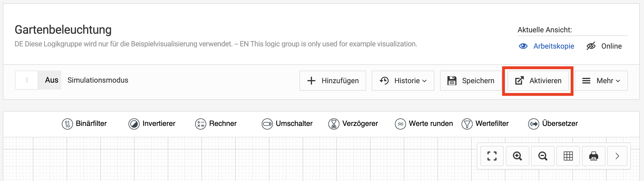
Task: Add a Binärfilter logic block
Action: pyautogui.click(x=84, y=124)
